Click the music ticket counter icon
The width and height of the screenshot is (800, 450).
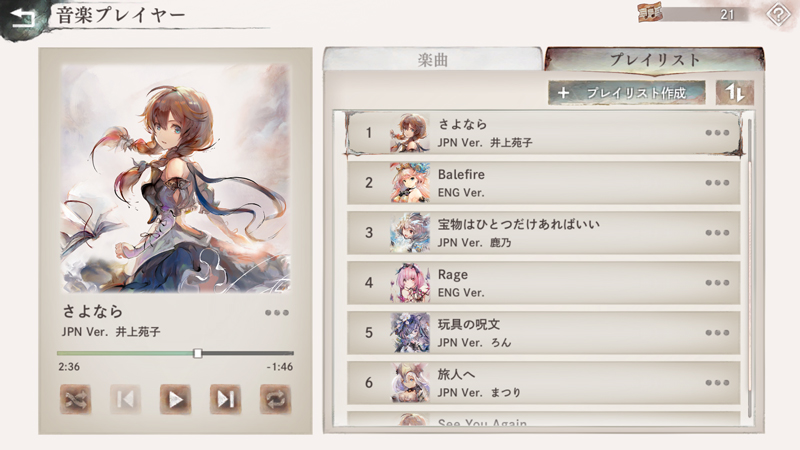(x=651, y=13)
